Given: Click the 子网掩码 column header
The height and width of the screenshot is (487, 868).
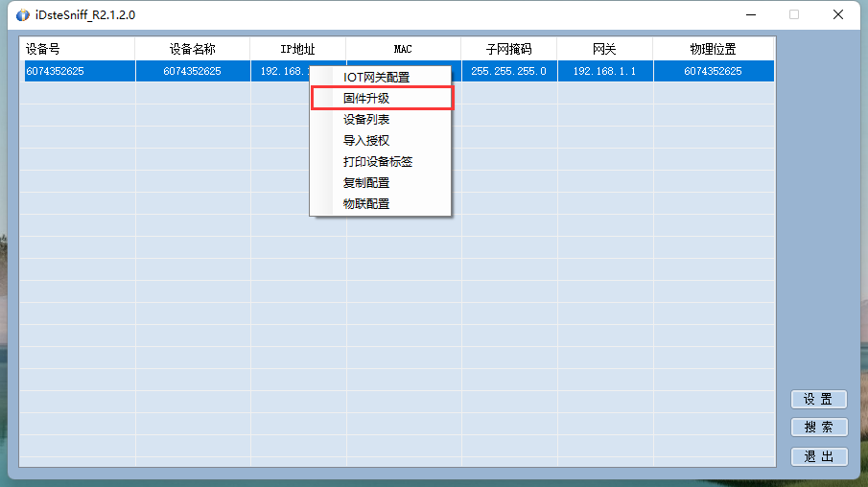Looking at the screenshot, I should [x=508, y=49].
